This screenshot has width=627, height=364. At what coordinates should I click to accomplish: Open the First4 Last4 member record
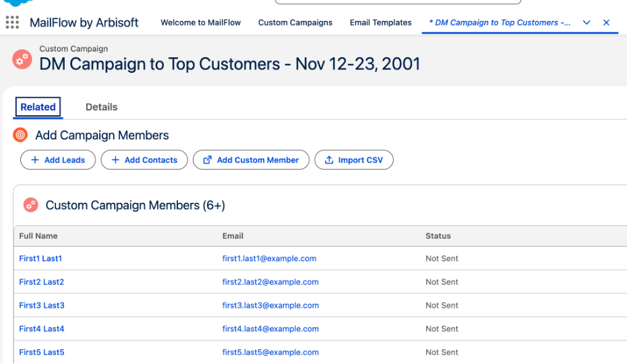click(x=42, y=329)
